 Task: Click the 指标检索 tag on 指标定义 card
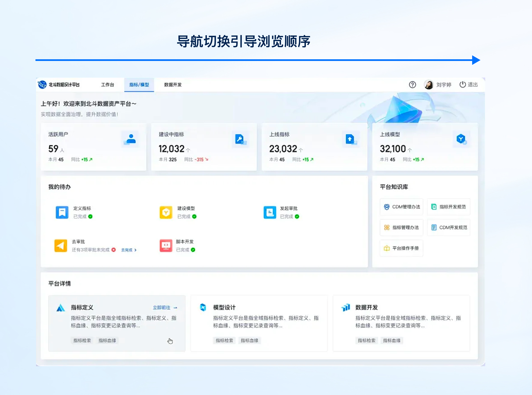(x=82, y=340)
